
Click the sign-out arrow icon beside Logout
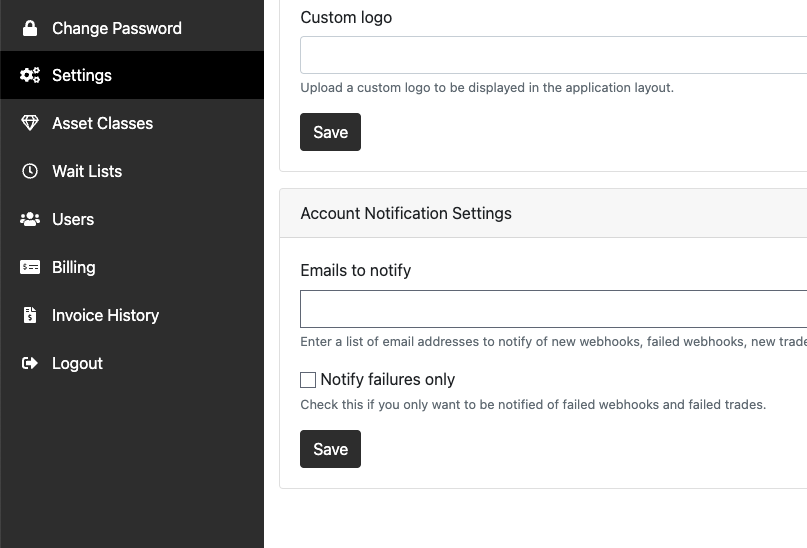click(30, 364)
